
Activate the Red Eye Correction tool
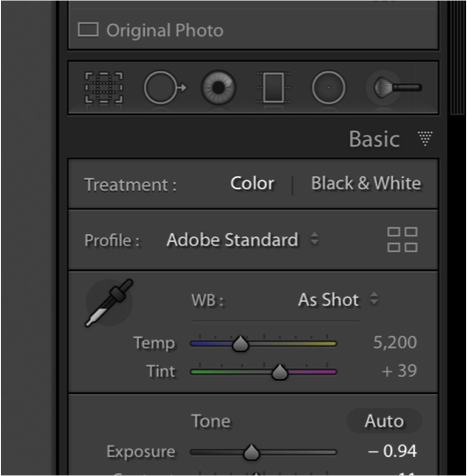pos(219,88)
